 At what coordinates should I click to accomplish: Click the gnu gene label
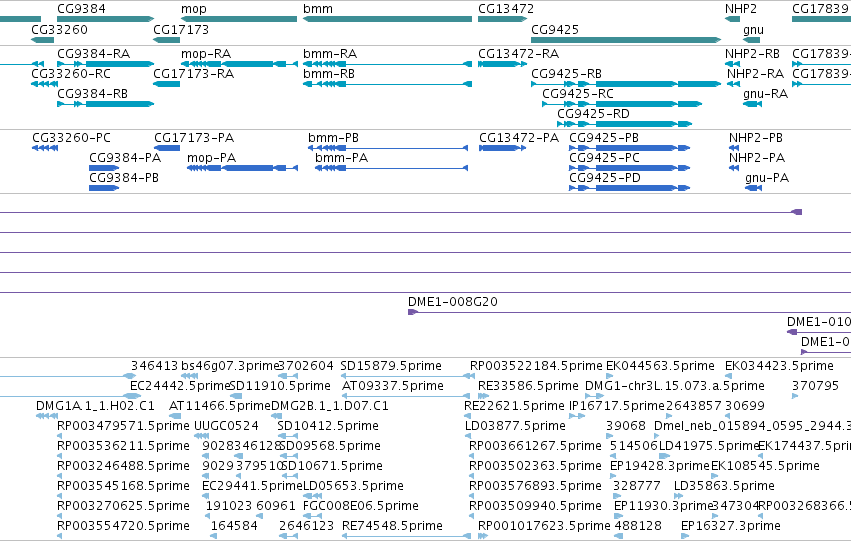pyautogui.click(x=753, y=29)
